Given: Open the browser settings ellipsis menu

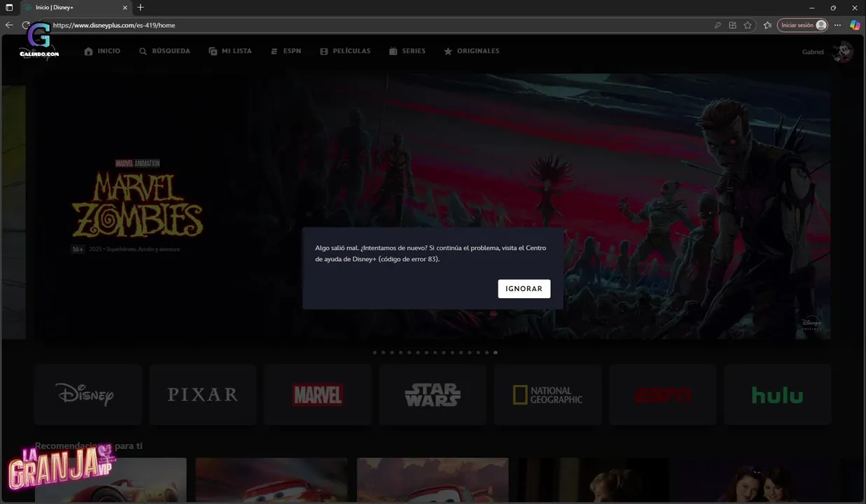Looking at the screenshot, I should (838, 25).
